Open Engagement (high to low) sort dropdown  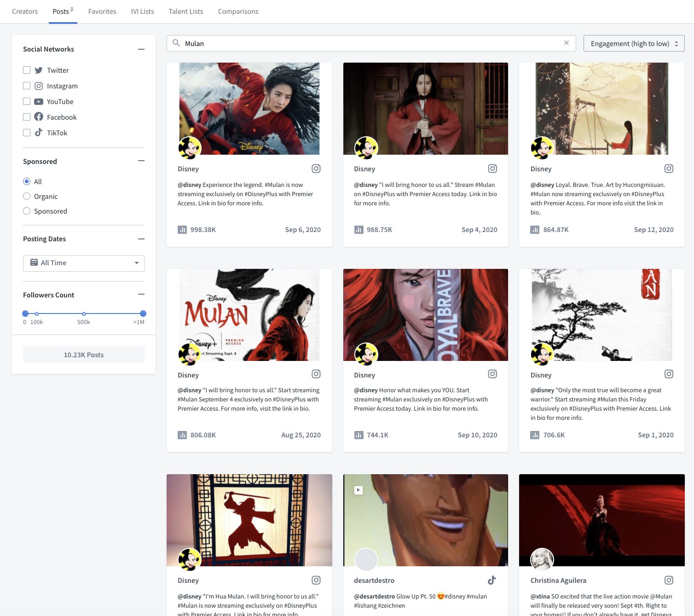634,43
